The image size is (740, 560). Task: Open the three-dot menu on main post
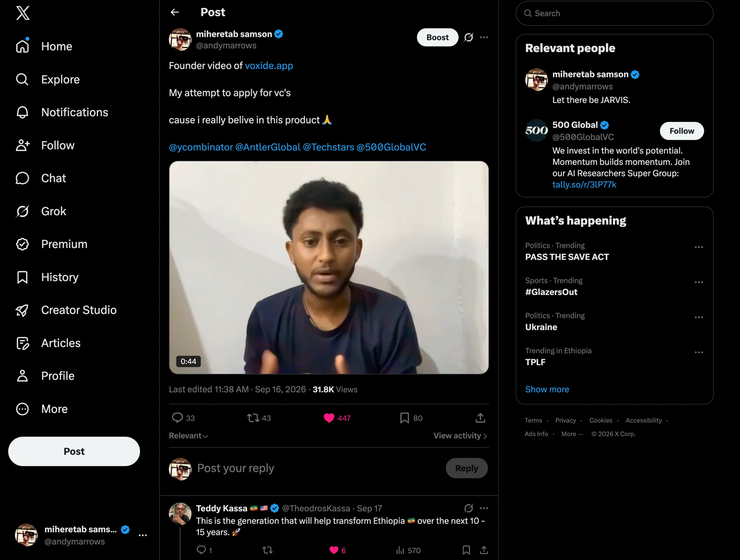[x=484, y=37]
